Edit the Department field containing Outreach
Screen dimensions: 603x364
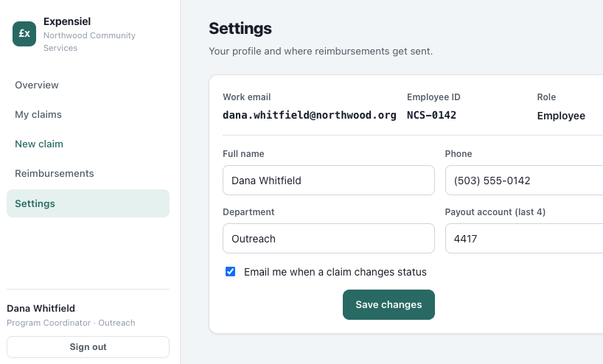pos(329,238)
